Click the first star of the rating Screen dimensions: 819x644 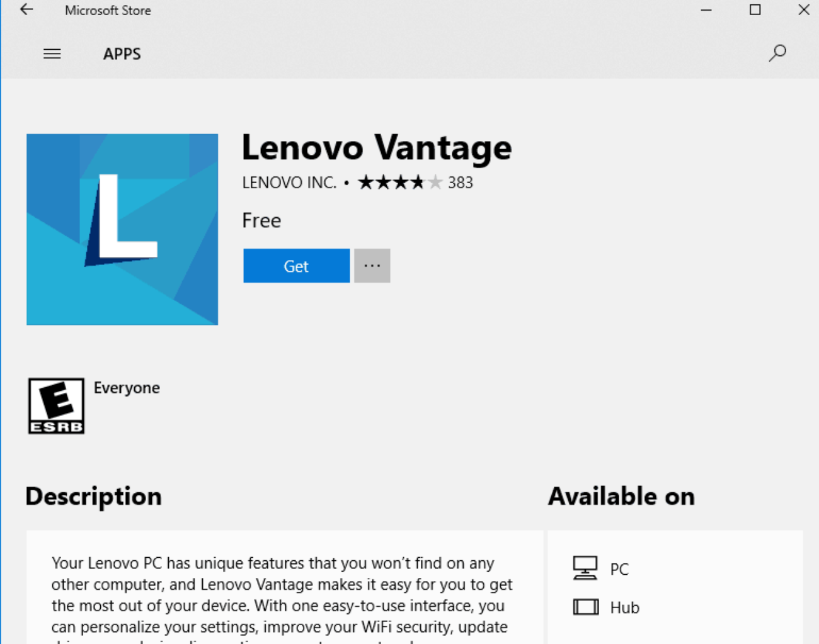[x=366, y=182]
